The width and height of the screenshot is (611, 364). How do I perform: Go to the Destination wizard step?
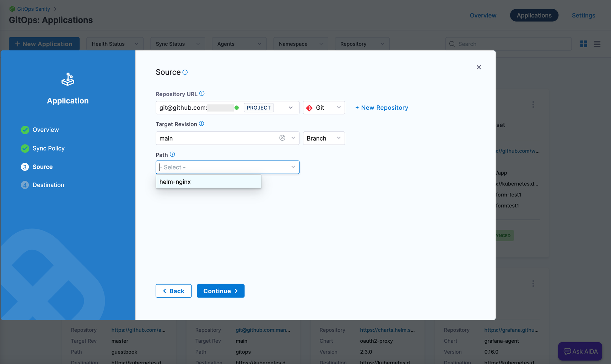pyautogui.click(x=48, y=185)
